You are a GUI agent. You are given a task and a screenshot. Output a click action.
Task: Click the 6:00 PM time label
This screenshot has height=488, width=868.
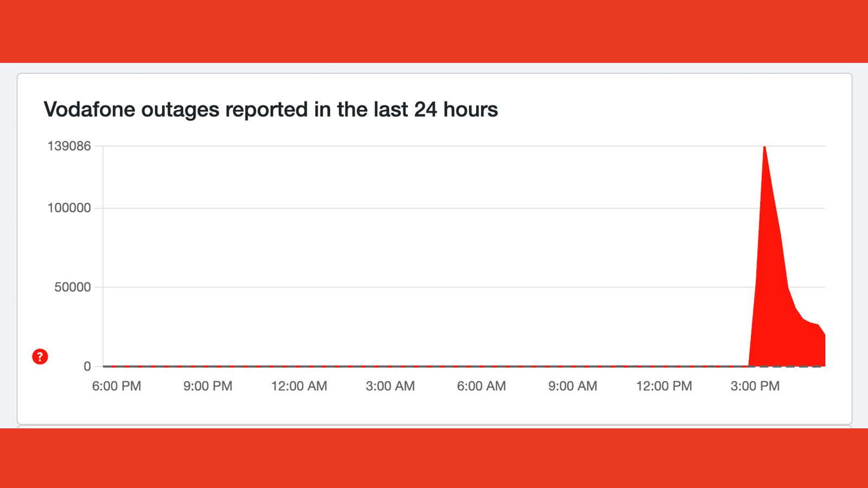point(117,386)
